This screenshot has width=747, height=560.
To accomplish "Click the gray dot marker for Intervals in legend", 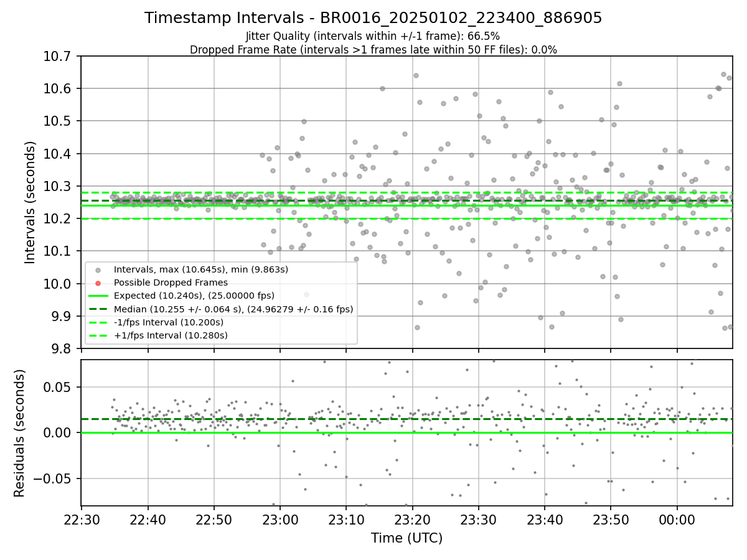I will 98,269.
